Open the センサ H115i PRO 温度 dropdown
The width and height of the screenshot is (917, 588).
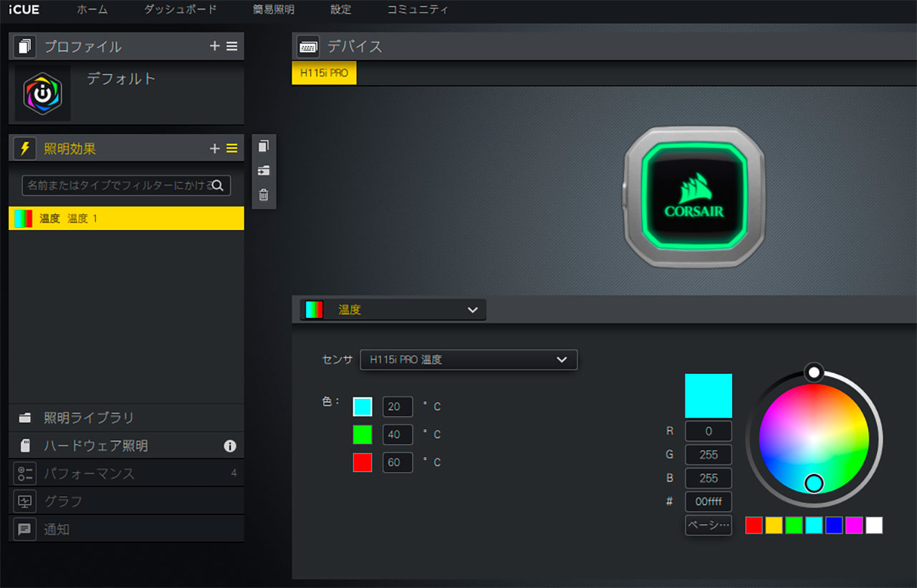(x=469, y=360)
